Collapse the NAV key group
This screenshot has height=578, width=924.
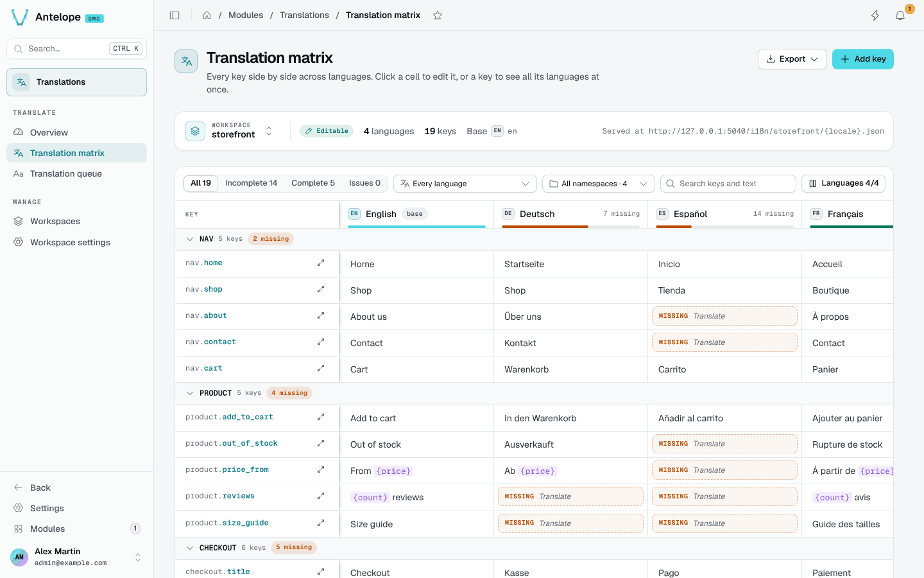[x=189, y=239]
